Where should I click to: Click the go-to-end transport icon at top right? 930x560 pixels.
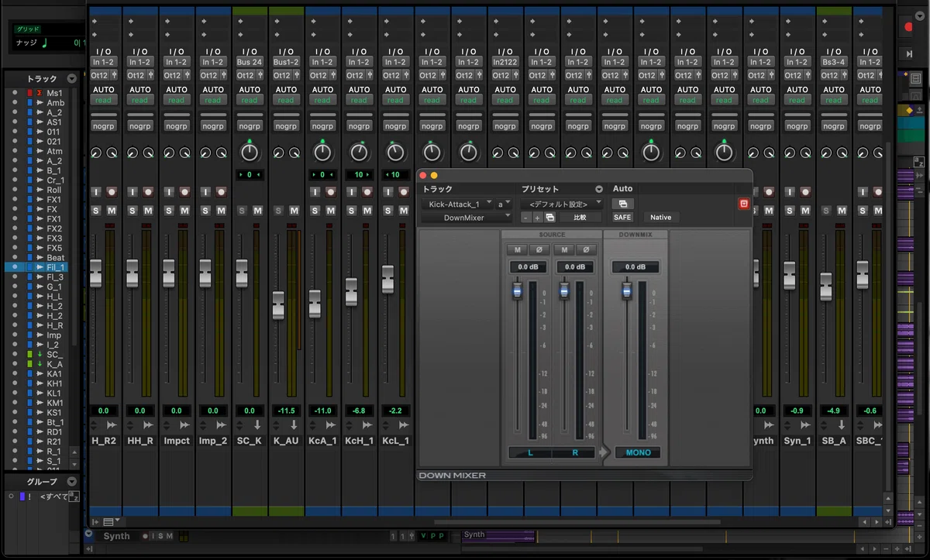click(x=908, y=53)
